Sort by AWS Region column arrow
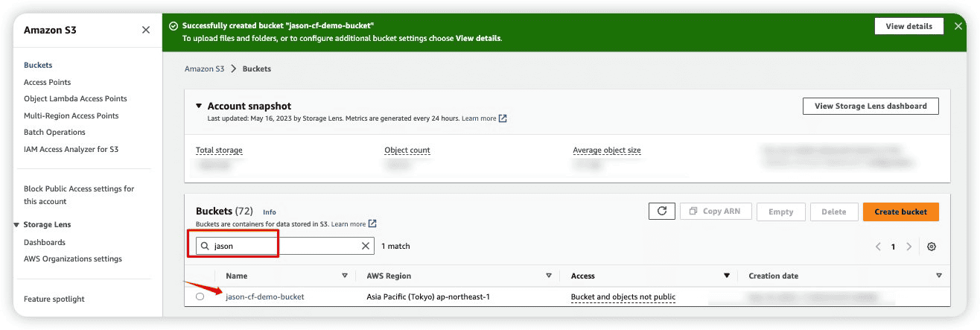Screen dimensions: 980x330 549,276
